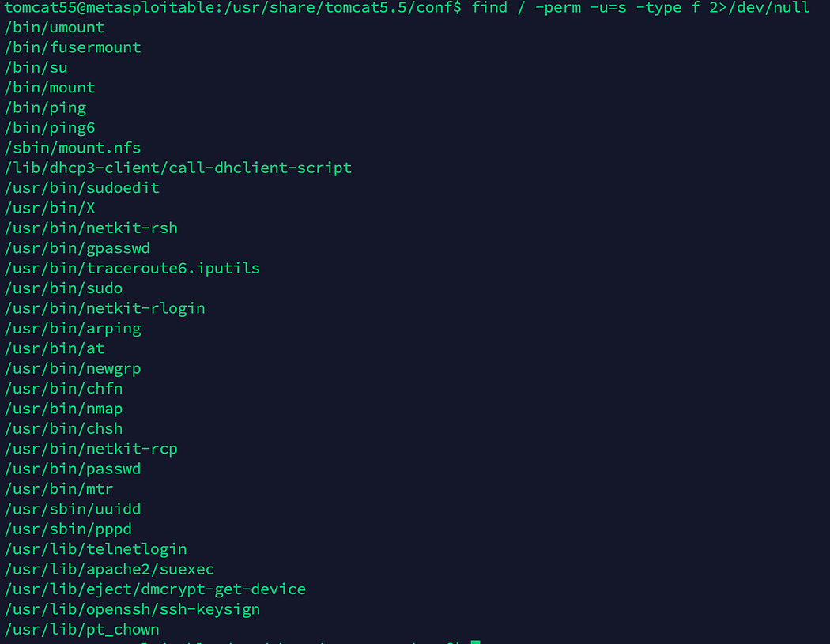The image size is (830, 644).
Task: Click the /usr/bin/mtr line
Action: click(x=58, y=489)
